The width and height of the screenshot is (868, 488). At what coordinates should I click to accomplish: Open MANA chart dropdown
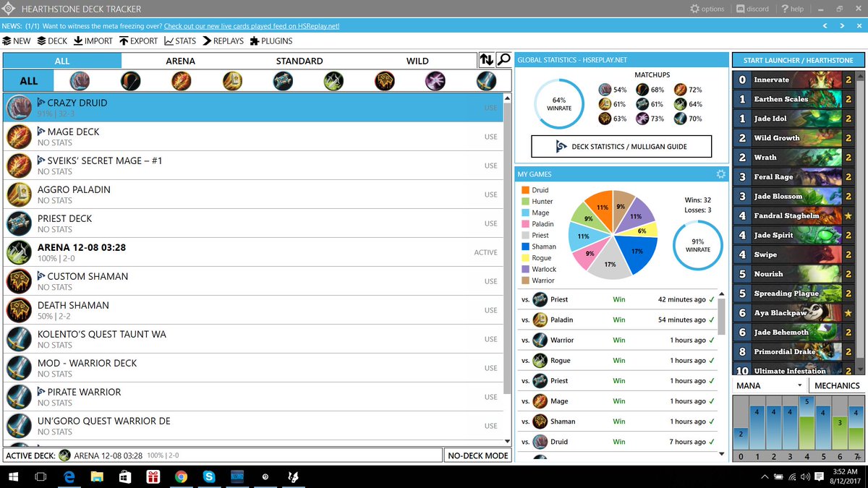(769, 385)
